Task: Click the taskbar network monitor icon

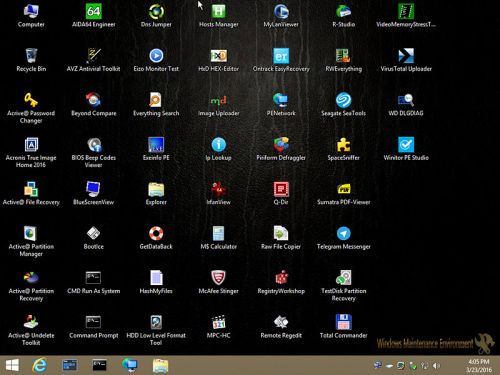Action: click(x=130, y=365)
